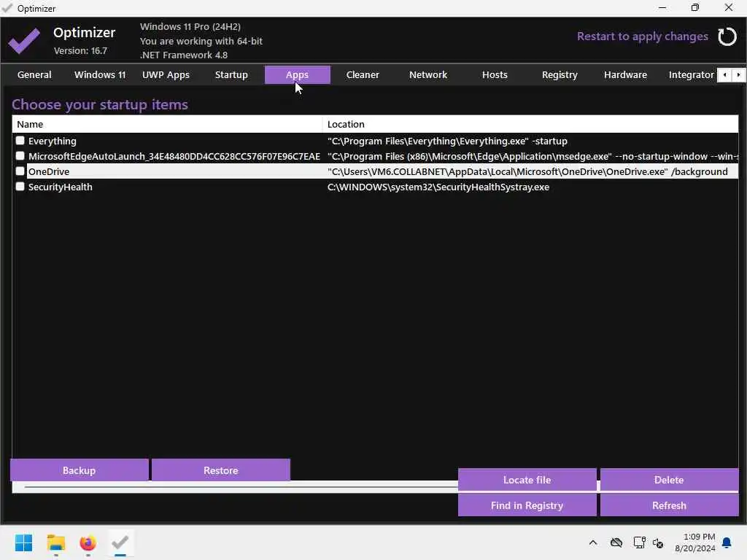Open the taskbar clock and date

694,542
